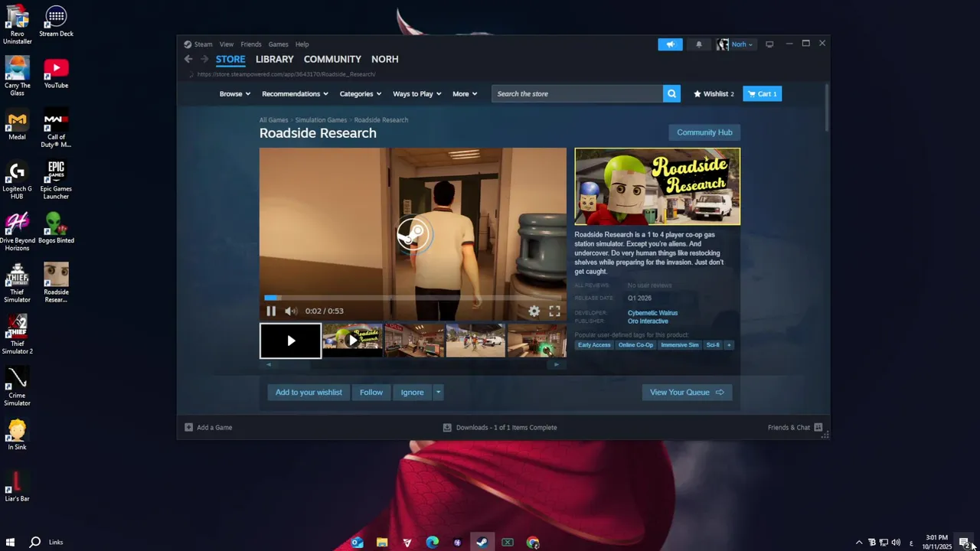Click the store search magnifier button
The width and height of the screenshot is (980, 551).
[x=671, y=93]
